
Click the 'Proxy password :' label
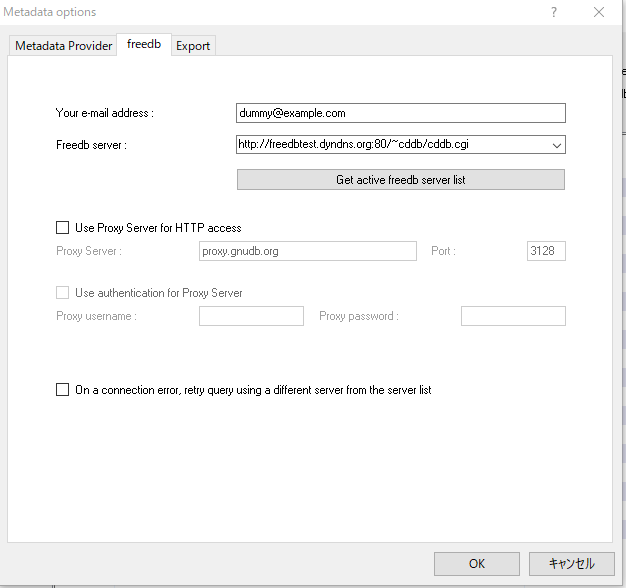pyautogui.click(x=359, y=316)
